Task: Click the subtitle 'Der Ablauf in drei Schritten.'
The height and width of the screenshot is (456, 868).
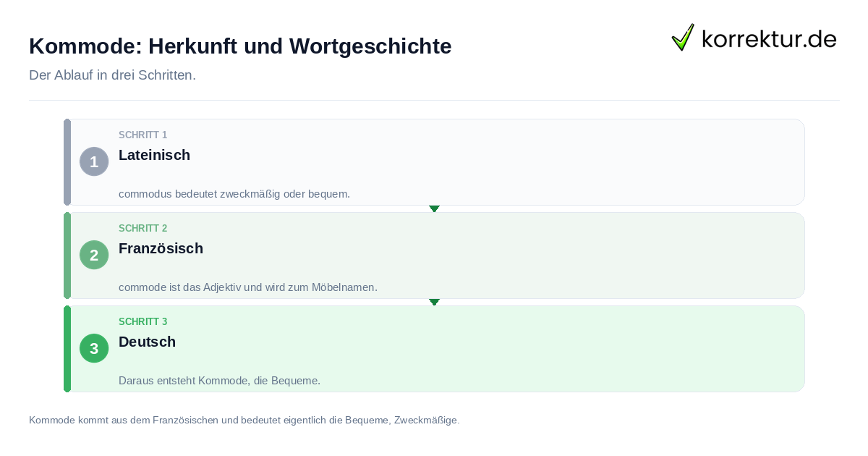Action: coord(112,75)
